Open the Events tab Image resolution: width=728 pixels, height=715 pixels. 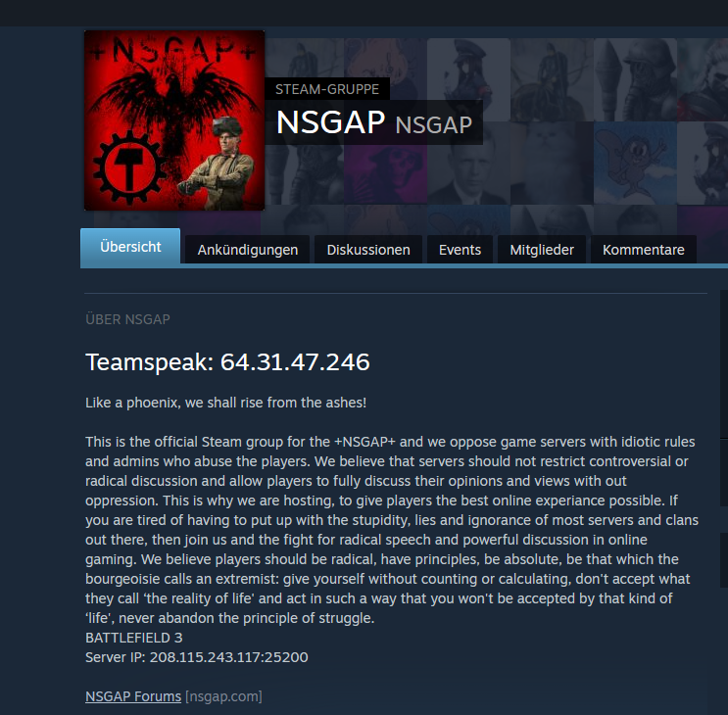[460, 250]
